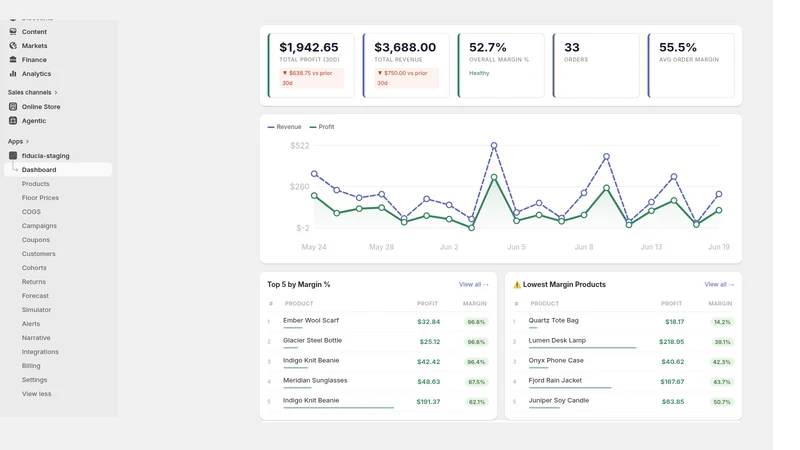Image resolution: width=800 pixels, height=450 pixels.
Task: Click the Analytics bar chart icon
Action: pos(13,73)
